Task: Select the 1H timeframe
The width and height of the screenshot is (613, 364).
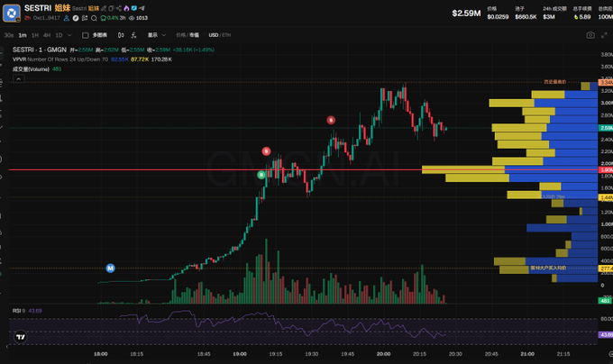Action: coord(35,35)
